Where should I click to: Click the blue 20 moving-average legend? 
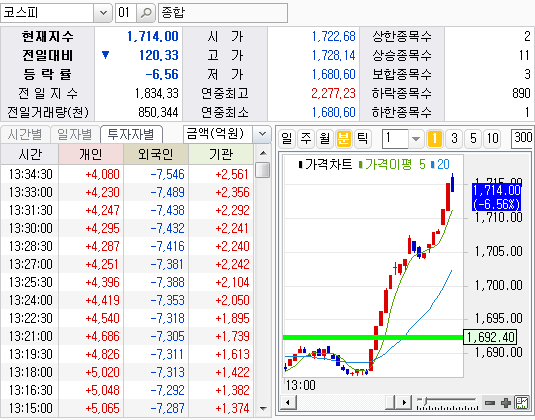[x=440, y=164]
